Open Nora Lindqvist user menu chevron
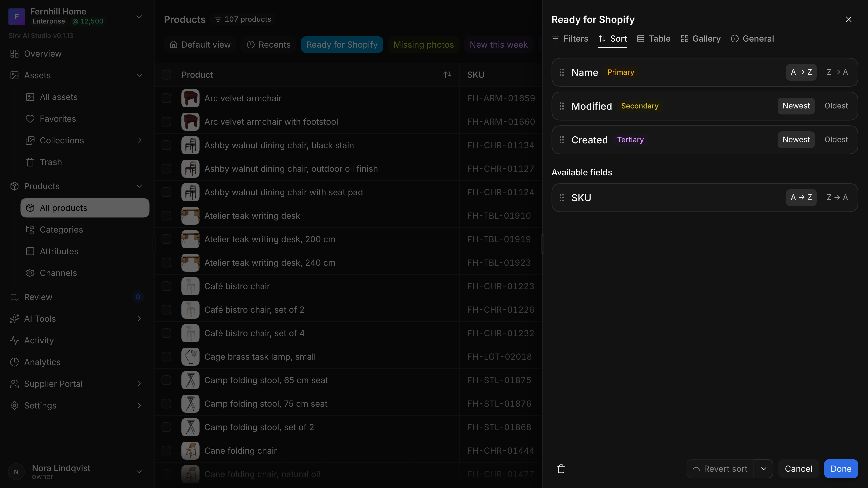 pos(139,472)
